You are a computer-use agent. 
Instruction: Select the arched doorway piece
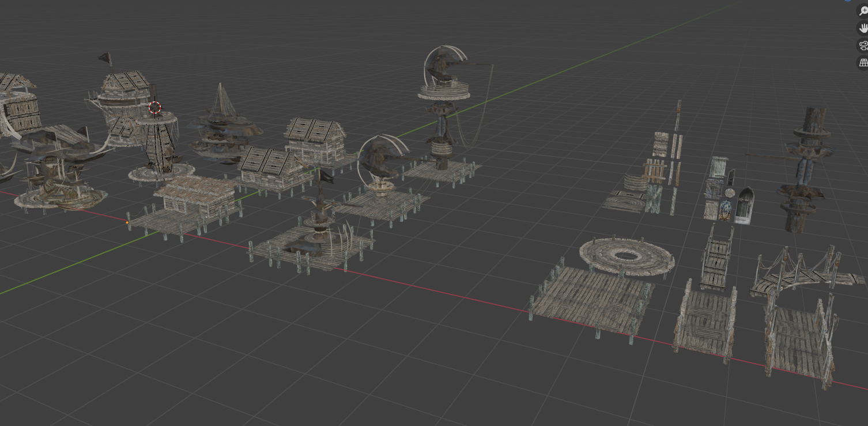744,206
